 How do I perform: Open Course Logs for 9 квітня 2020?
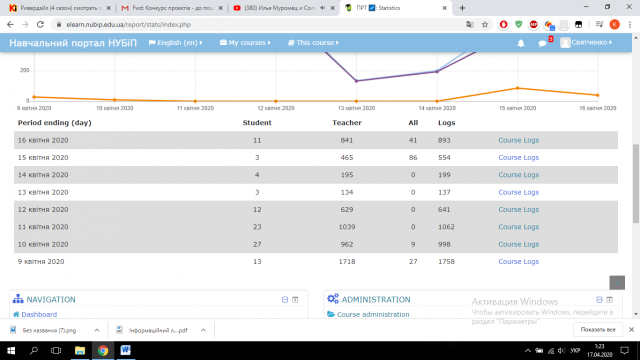[518, 262]
